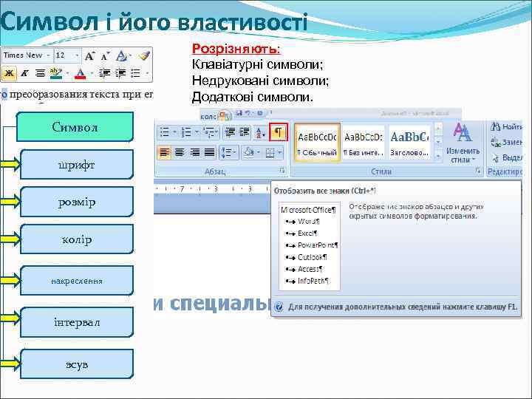Toggle align left in ribbon
The width and height of the screenshot is (532, 399).
coord(165,152)
